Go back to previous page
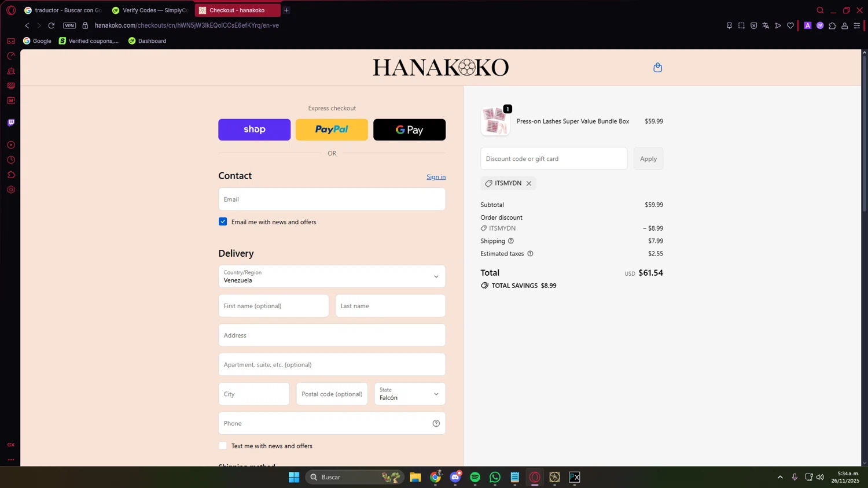Screen dimensions: 868x488 tap(27, 25)
